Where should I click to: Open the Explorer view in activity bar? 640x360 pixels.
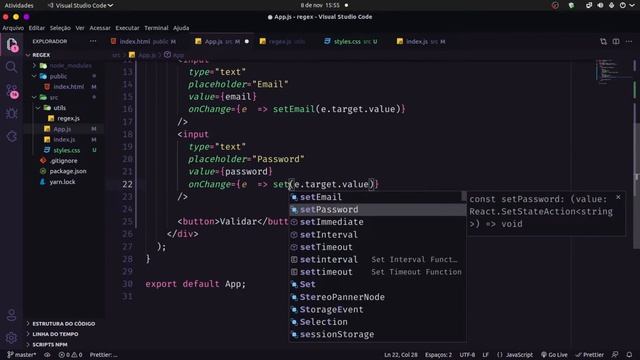12,44
